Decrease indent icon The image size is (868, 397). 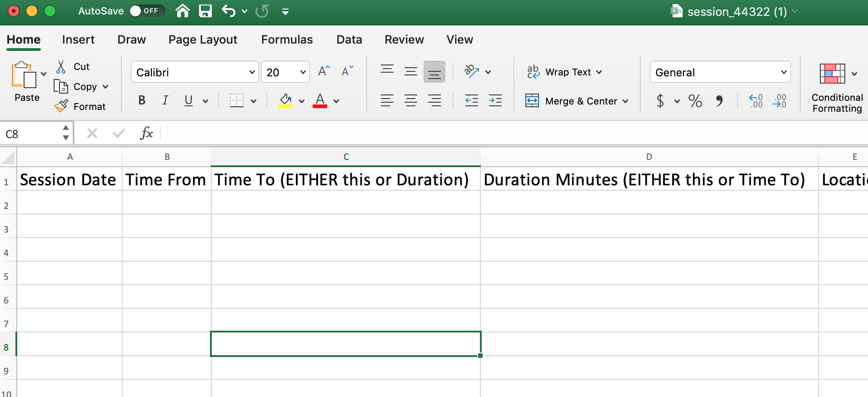click(x=472, y=100)
